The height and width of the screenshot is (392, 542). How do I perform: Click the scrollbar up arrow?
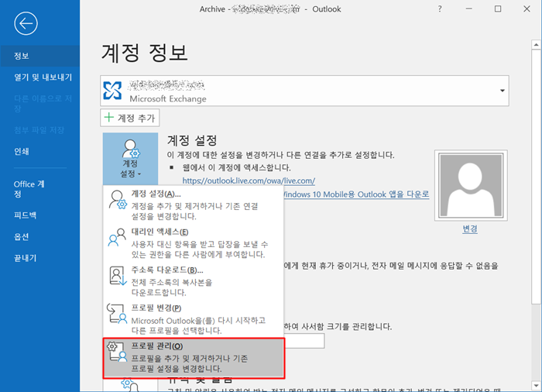536,45
